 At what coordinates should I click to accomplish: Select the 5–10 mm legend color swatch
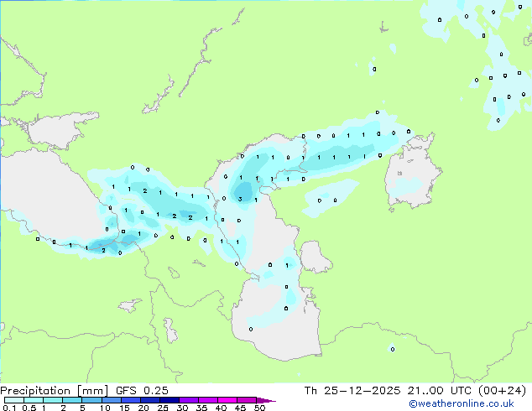pyautogui.click(x=91, y=400)
